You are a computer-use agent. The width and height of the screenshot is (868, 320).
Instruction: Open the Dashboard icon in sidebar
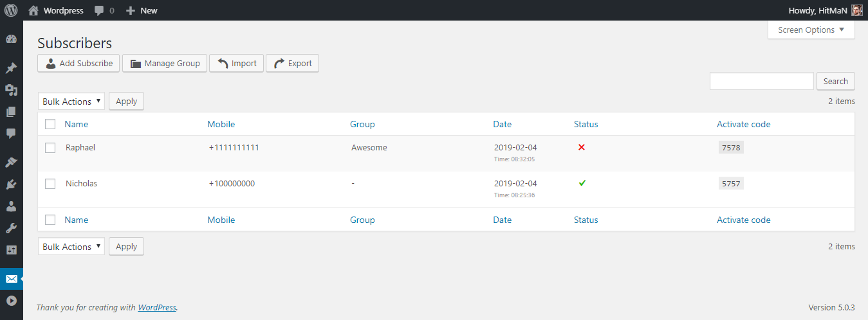point(11,39)
